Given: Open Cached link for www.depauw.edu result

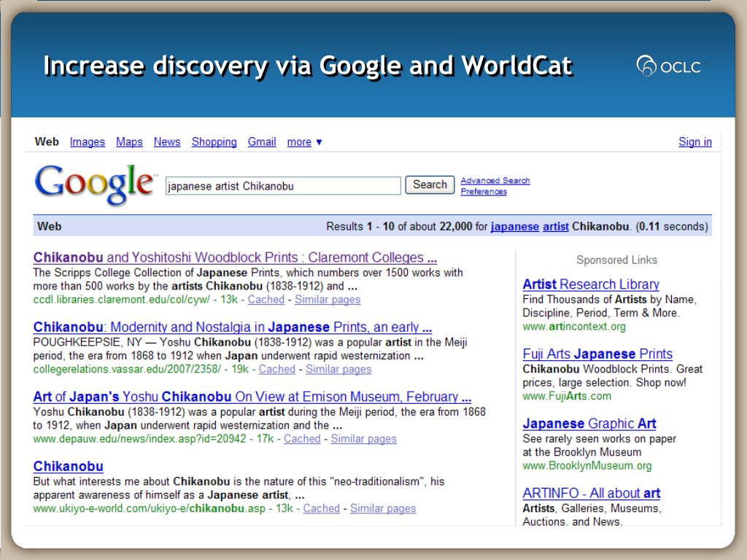Looking at the screenshot, I should [302, 438].
